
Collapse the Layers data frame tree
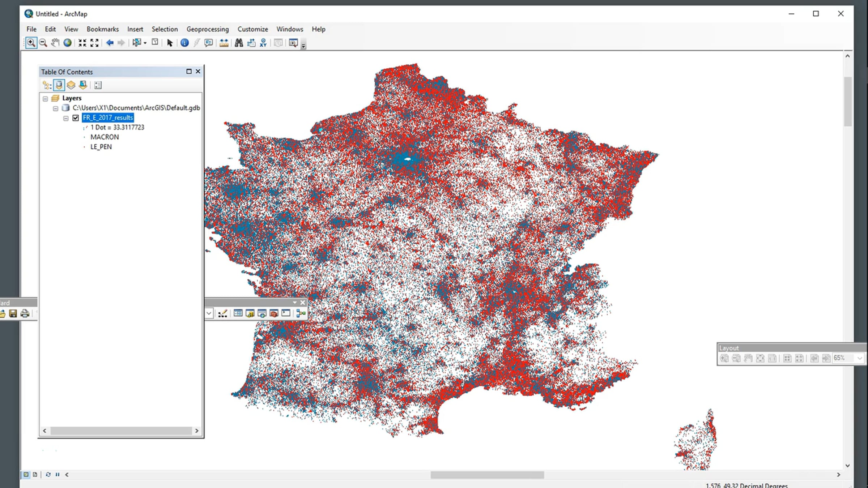point(45,98)
